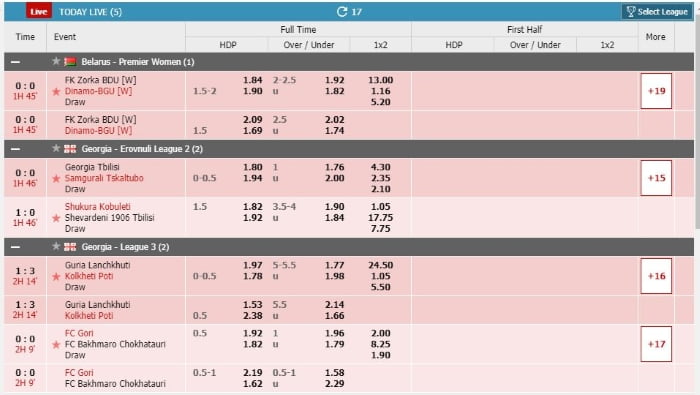Favorite the Belarus Premier Women league star
The width and height of the screenshot is (700, 395).
(x=56, y=61)
